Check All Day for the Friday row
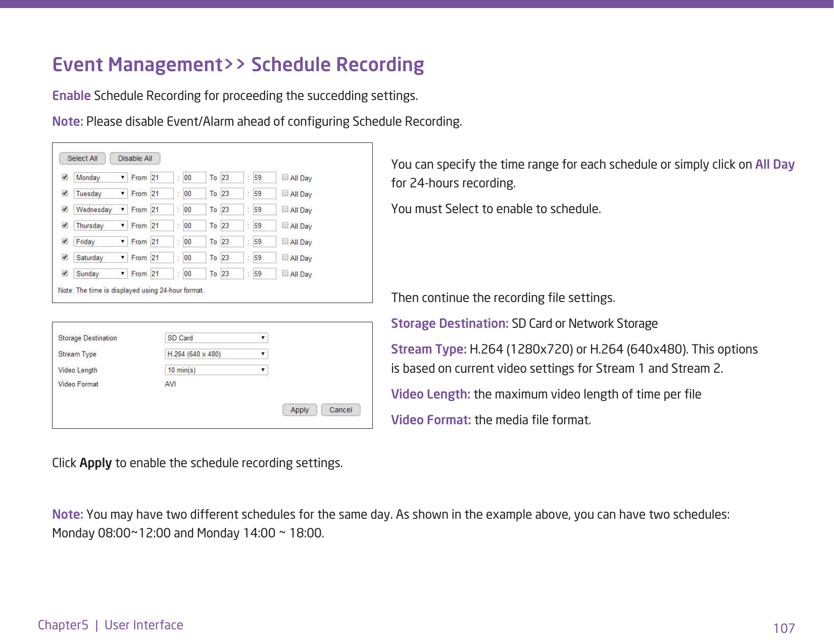The height and width of the screenshot is (644, 834). tap(285, 241)
